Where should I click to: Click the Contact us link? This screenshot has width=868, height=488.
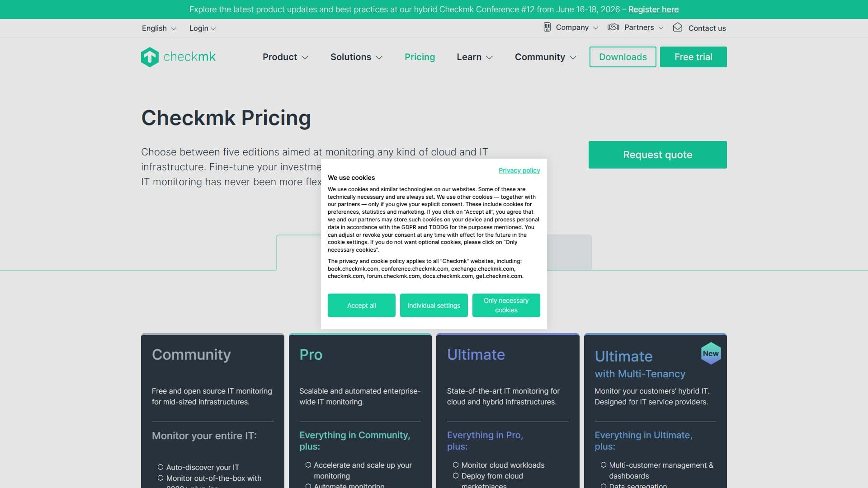coord(707,28)
